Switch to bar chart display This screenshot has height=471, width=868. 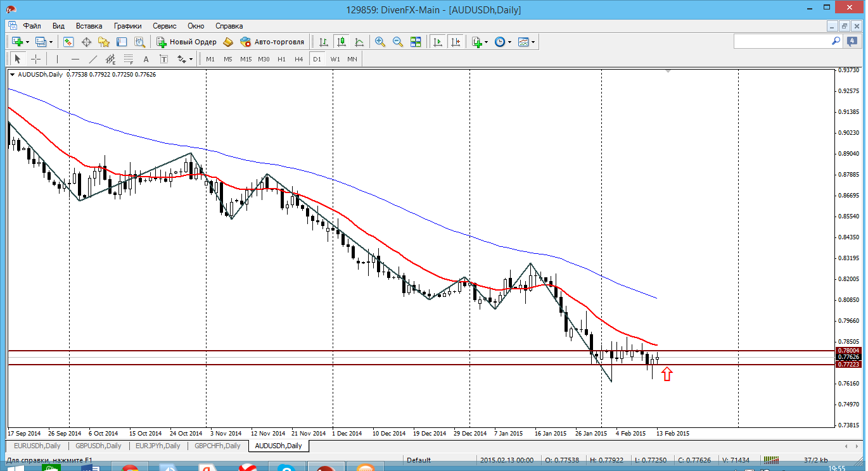coord(324,42)
